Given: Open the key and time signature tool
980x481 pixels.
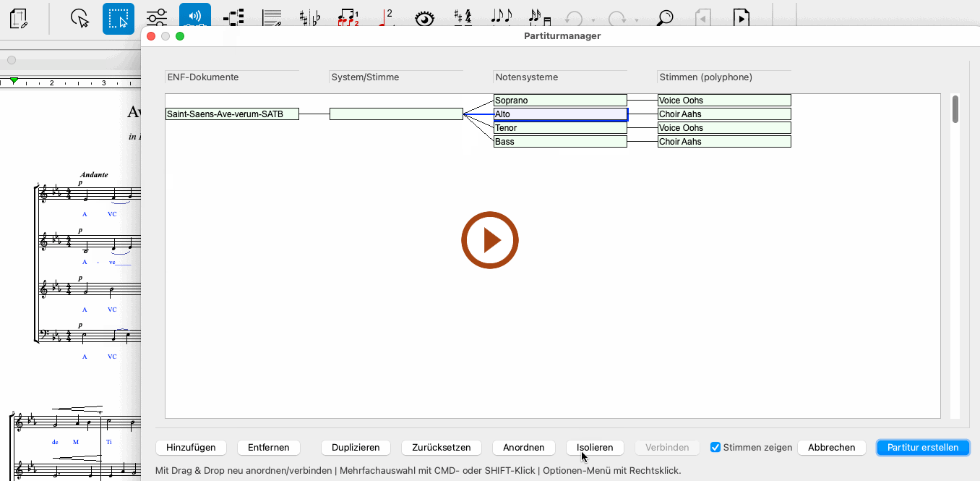Looking at the screenshot, I should 463,18.
